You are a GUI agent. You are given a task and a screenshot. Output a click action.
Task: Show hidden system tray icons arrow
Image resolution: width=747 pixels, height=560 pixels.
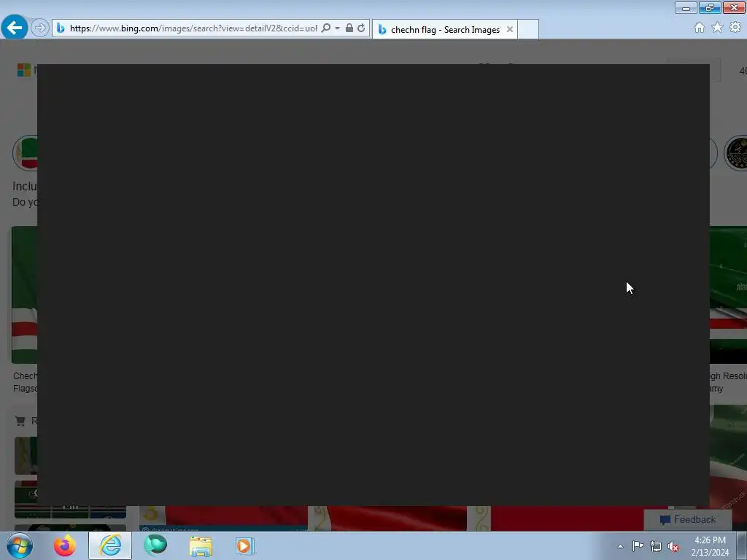pos(620,546)
